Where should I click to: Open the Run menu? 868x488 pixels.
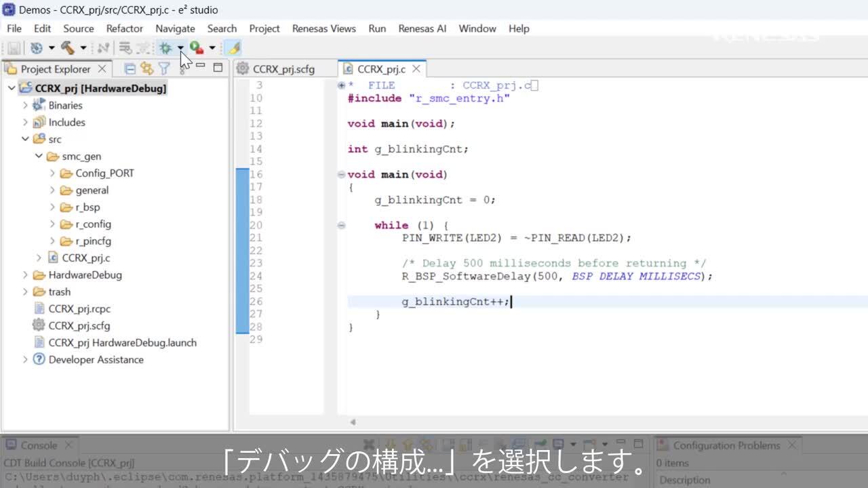pos(377,28)
